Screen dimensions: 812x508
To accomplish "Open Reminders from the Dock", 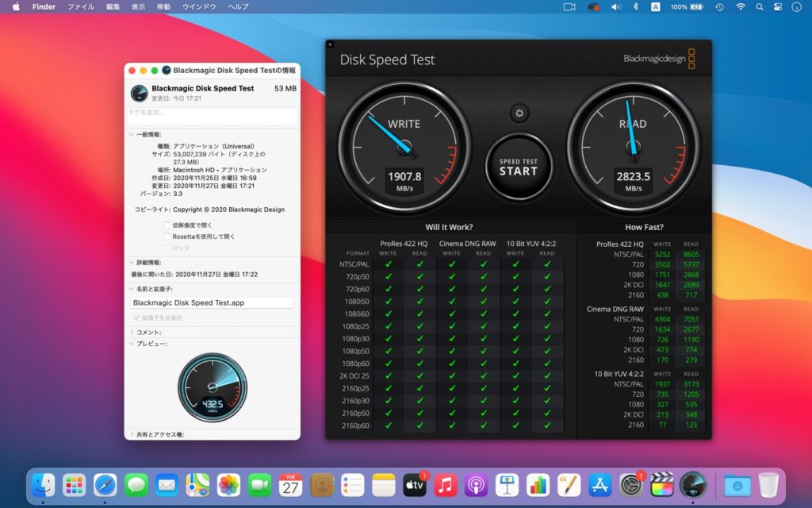I will 353,485.
